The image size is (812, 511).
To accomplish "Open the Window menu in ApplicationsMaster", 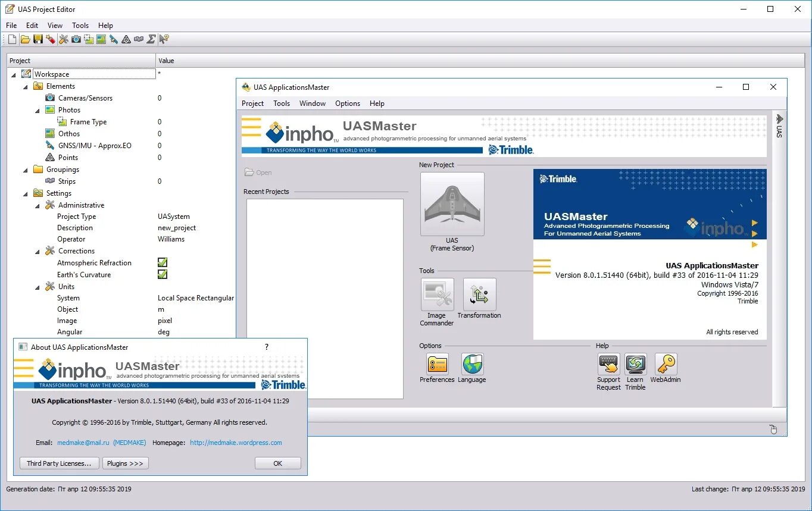I will (313, 104).
